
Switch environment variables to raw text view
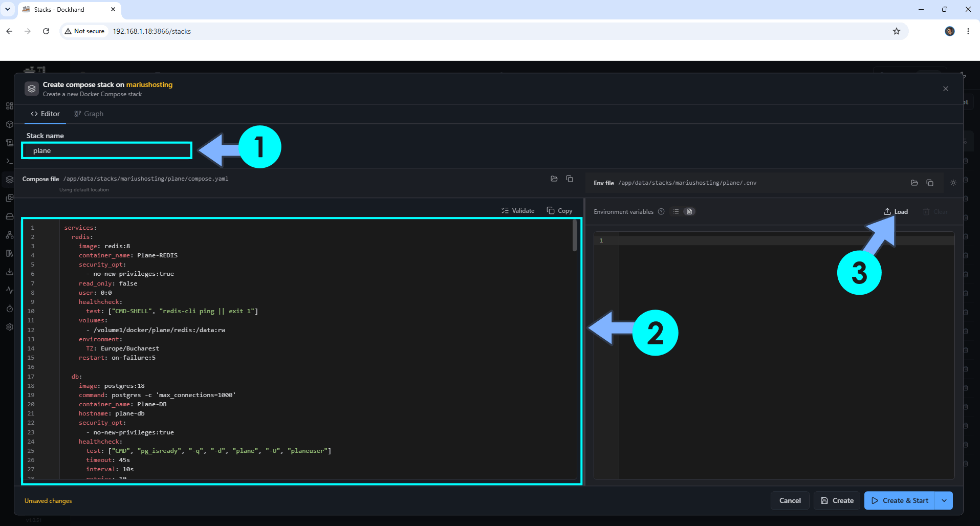(689, 212)
